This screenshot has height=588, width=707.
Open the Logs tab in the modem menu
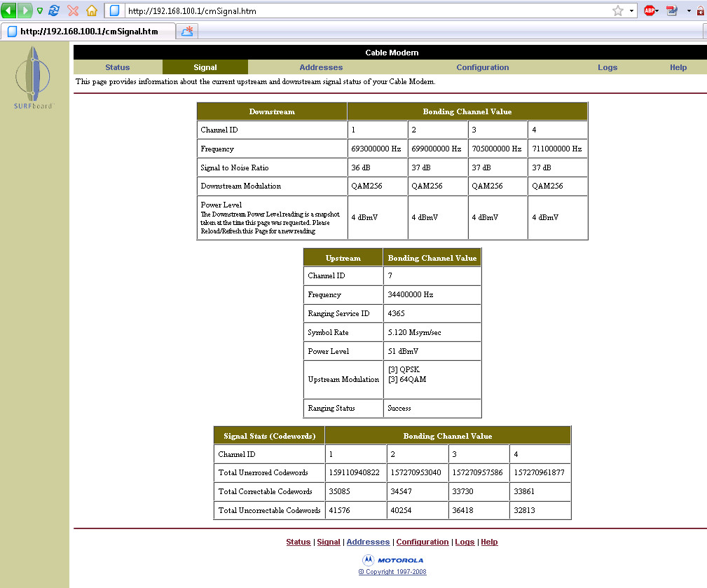608,67
